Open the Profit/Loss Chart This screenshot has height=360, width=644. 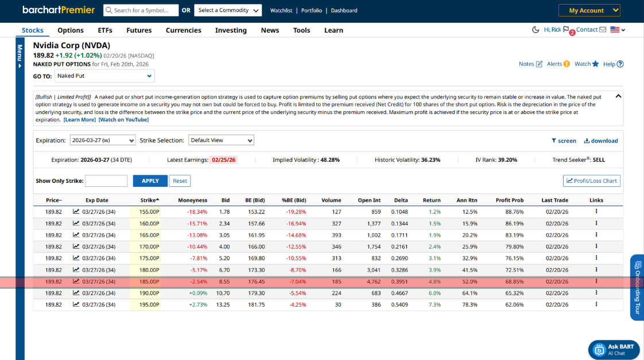[x=591, y=181]
